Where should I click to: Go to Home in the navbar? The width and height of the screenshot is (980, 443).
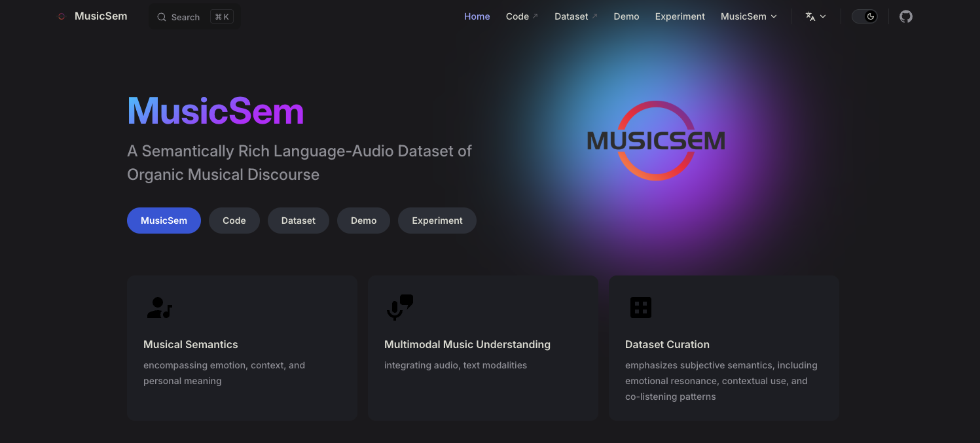click(x=477, y=16)
